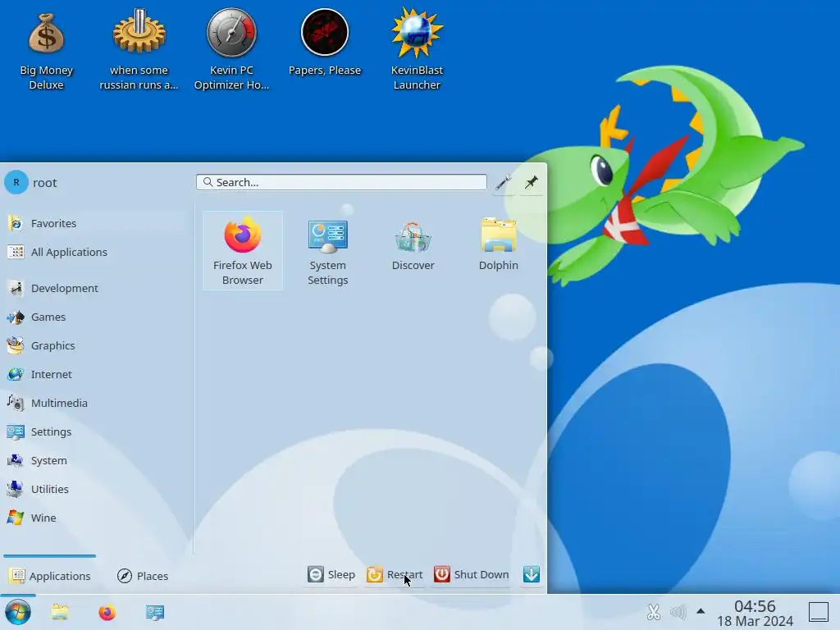The height and width of the screenshot is (630, 840).
Task: Click the Sleep button
Action: point(331,574)
